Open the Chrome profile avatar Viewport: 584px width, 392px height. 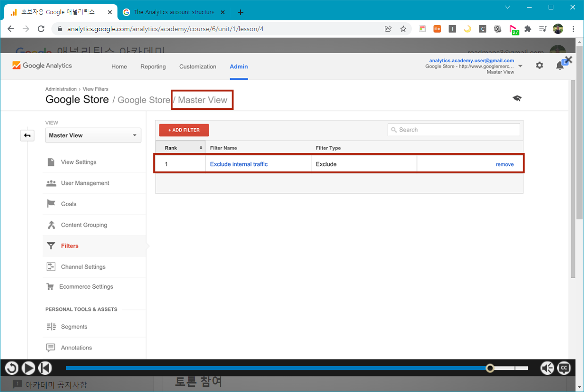click(558, 29)
